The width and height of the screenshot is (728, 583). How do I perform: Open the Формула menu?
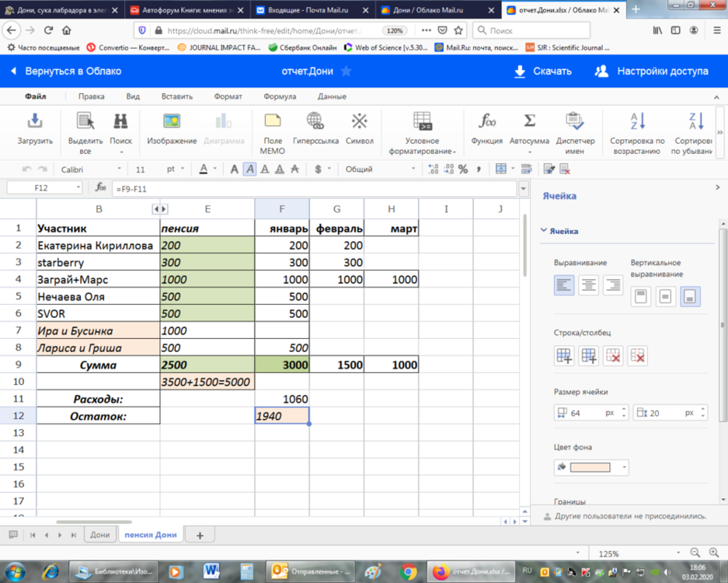(x=279, y=97)
